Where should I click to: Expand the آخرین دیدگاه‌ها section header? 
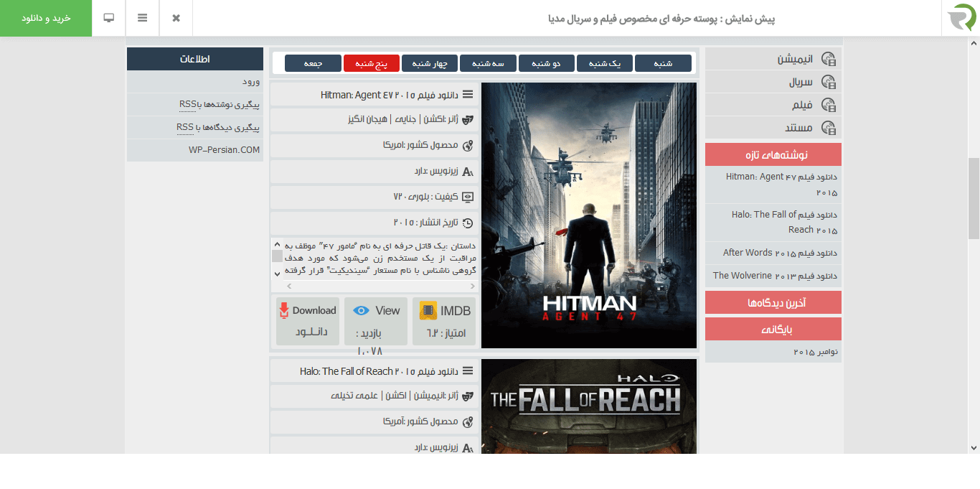tap(773, 303)
